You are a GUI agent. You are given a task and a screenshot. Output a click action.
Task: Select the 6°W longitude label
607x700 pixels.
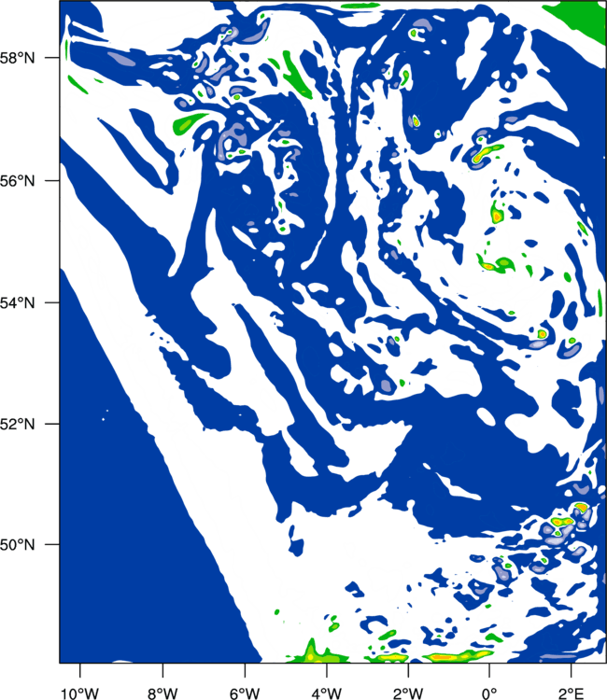point(245,693)
